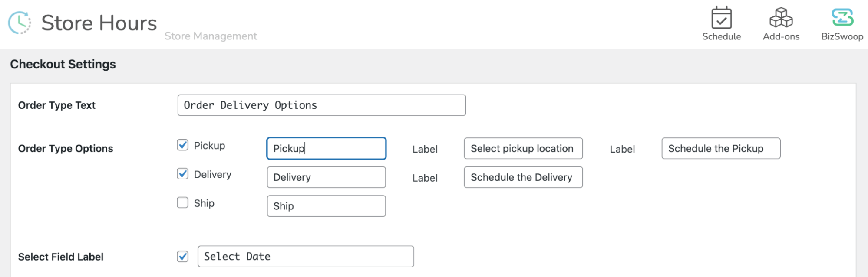This screenshot has width=868, height=277.
Task: Click the Add-ons label in header
Action: (x=781, y=37)
